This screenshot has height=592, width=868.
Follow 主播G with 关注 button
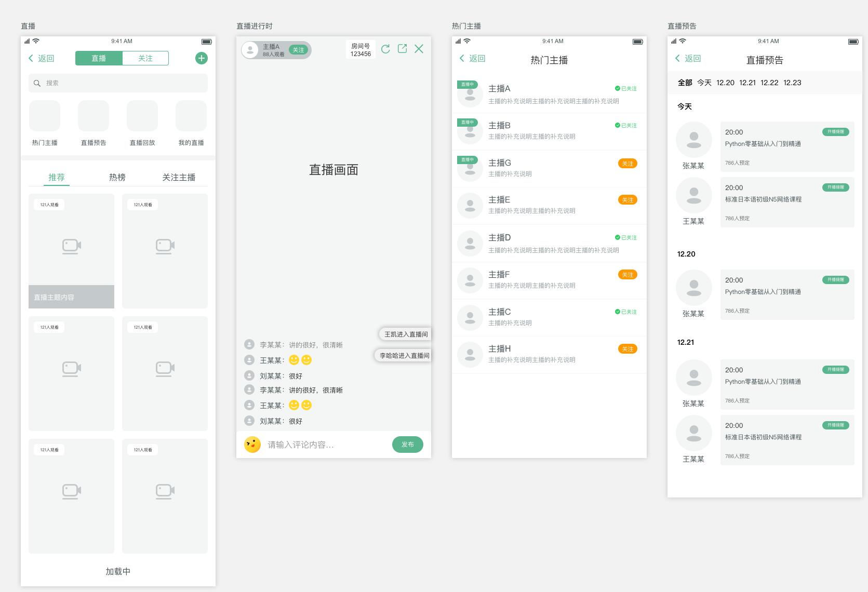pos(627,164)
